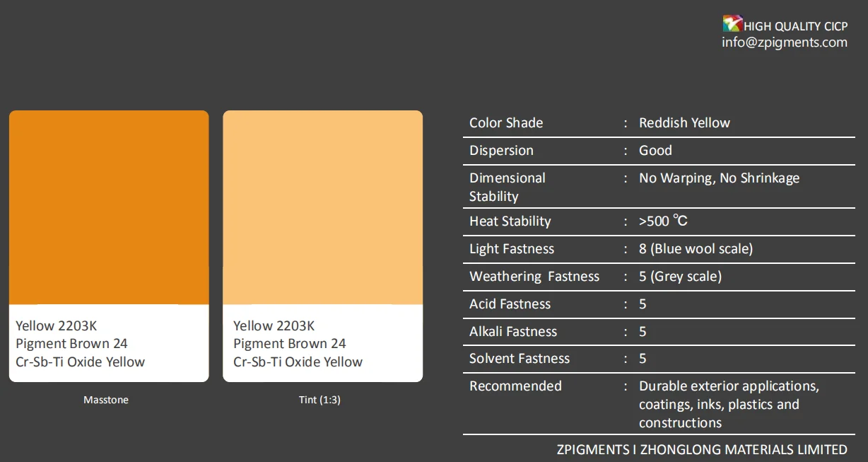
Task: Click Yellow 2203K text on Masstone card
Action: click(x=56, y=325)
